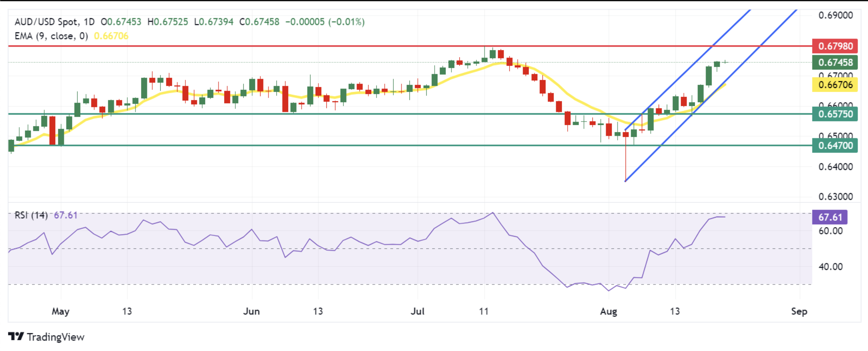Select the RSI (14) indicator label
This screenshot has width=868, height=351.
click(31, 215)
